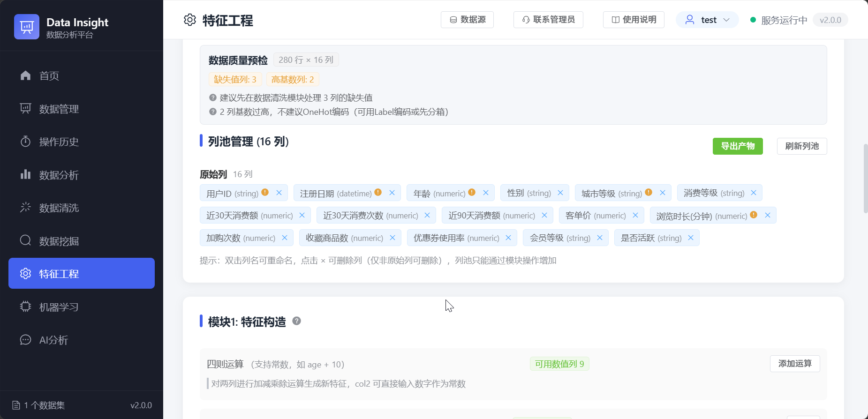Viewport: 868px width, 419px height.
Task: Open the 数据清洗 module
Action: pos(82,208)
